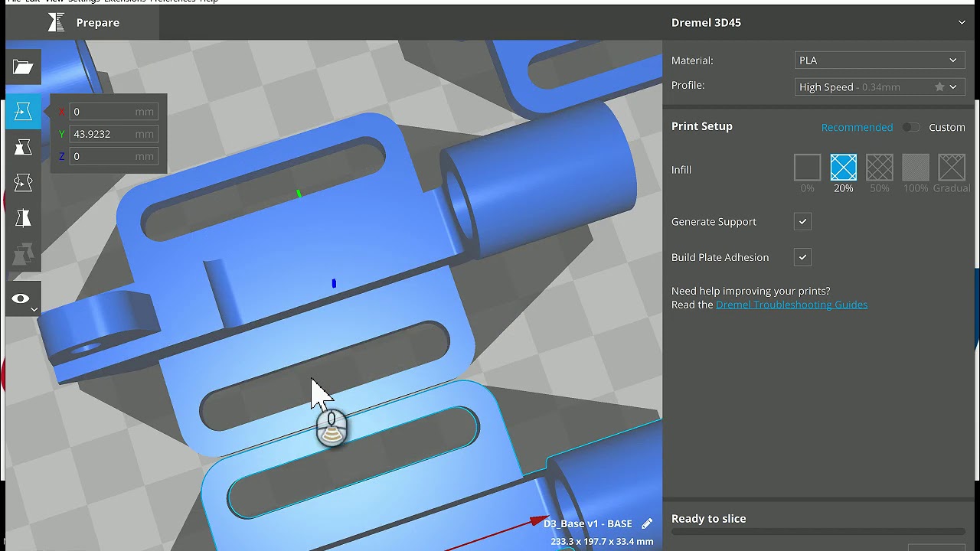
Task: Click the Ready to slice status text
Action: pos(709,519)
